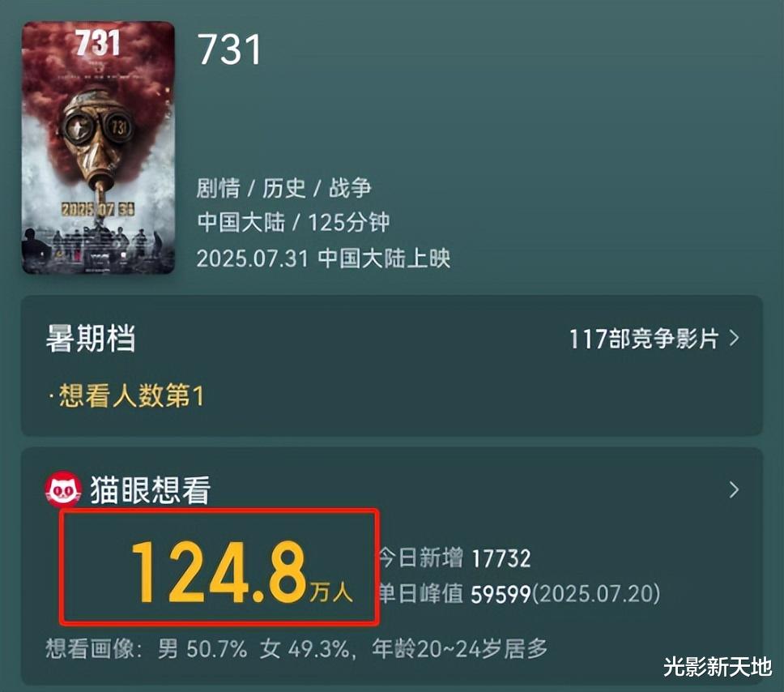Expand the 猫眼想看 section chevron

(x=734, y=489)
